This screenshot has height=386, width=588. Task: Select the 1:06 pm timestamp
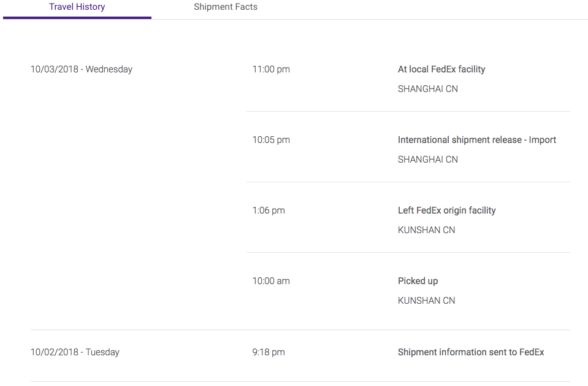click(269, 210)
